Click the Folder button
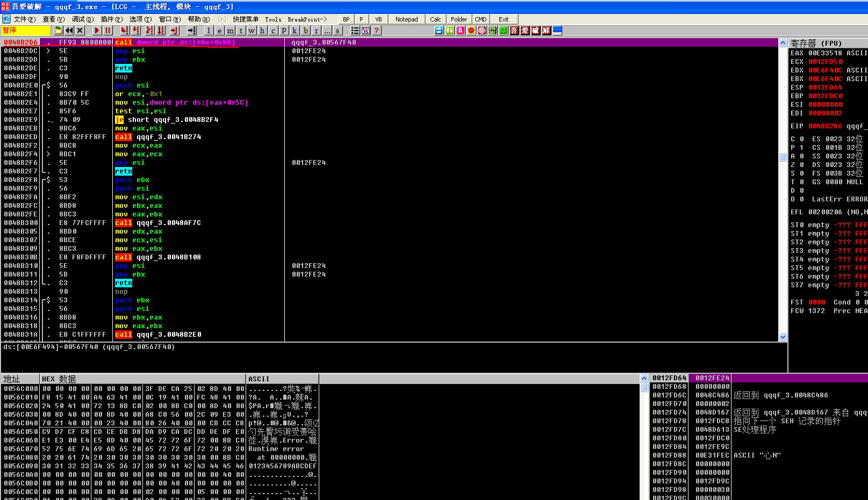The height and width of the screenshot is (500, 868). (x=459, y=19)
